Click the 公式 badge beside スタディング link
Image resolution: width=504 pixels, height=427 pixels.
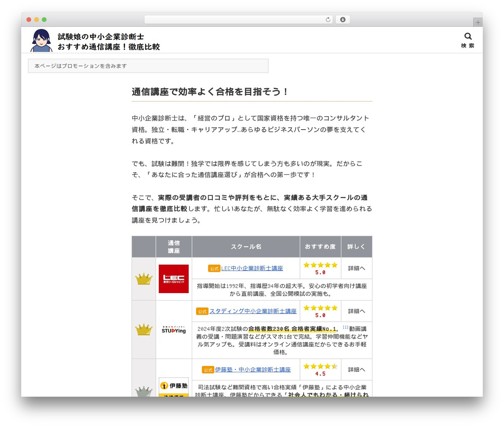(x=202, y=311)
